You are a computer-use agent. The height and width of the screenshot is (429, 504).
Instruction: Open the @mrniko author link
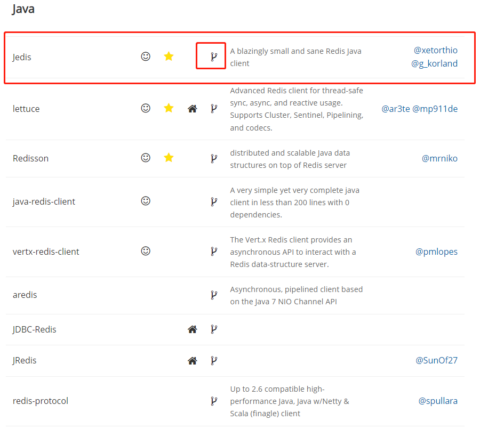pyautogui.click(x=439, y=158)
